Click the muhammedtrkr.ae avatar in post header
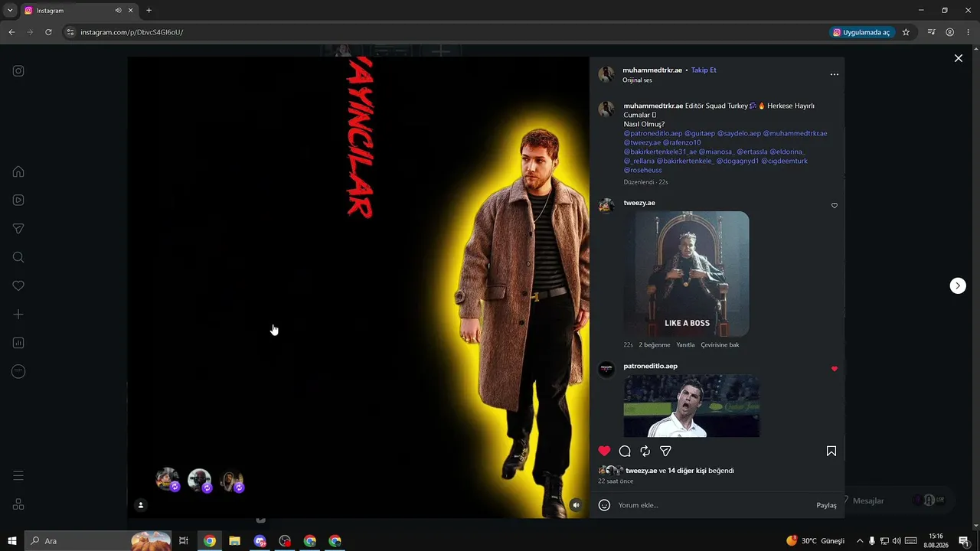This screenshot has height=551, width=980. (x=606, y=74)
